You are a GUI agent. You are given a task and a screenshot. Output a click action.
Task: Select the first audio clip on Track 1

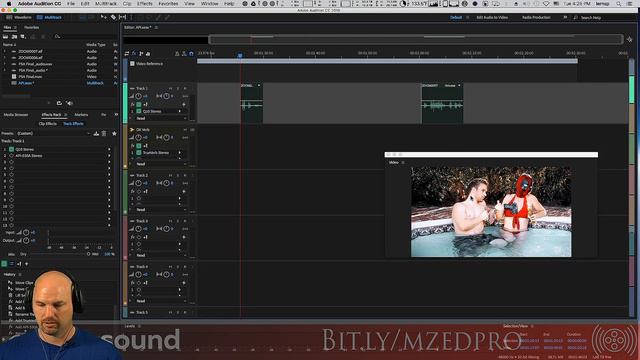[x=251, y=103]
